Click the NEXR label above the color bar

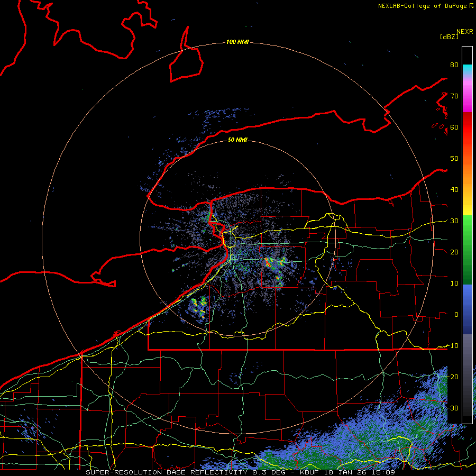pos(464,32)
